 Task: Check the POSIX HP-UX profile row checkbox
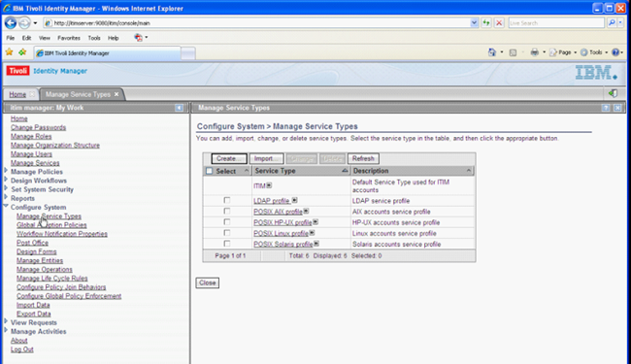pyautogui.click(x=227, y=222)
